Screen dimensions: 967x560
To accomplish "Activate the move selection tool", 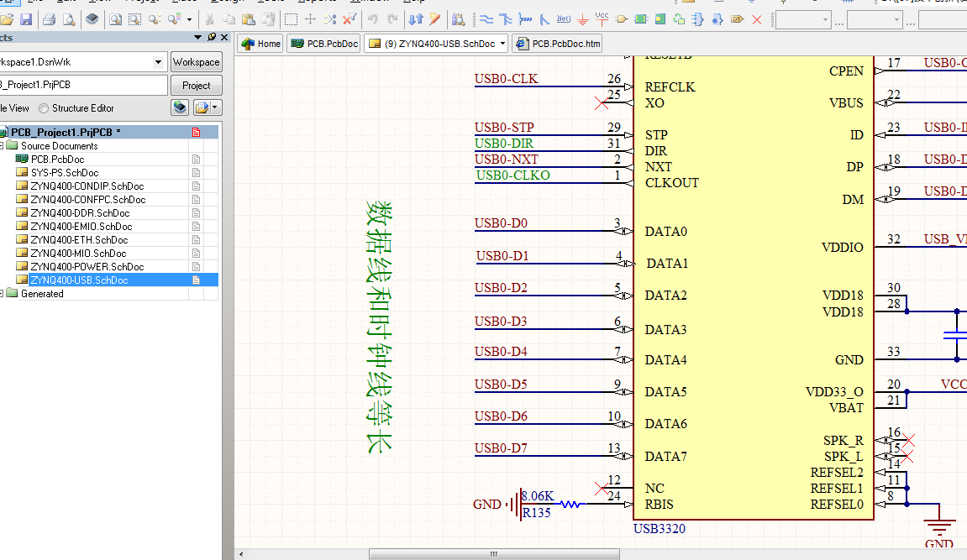I will pyautogui.click(x=310, y=19).
